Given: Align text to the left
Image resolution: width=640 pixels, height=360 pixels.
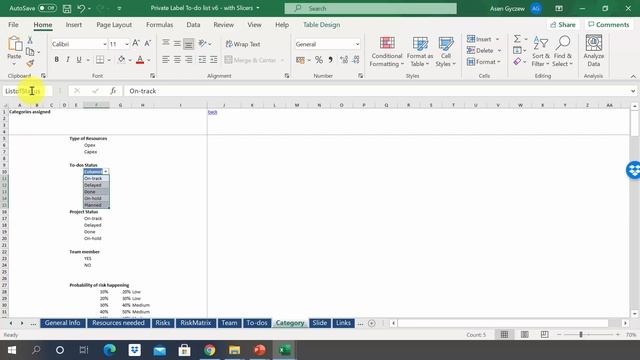Looking at the screenshot, I should click(165, 60).
